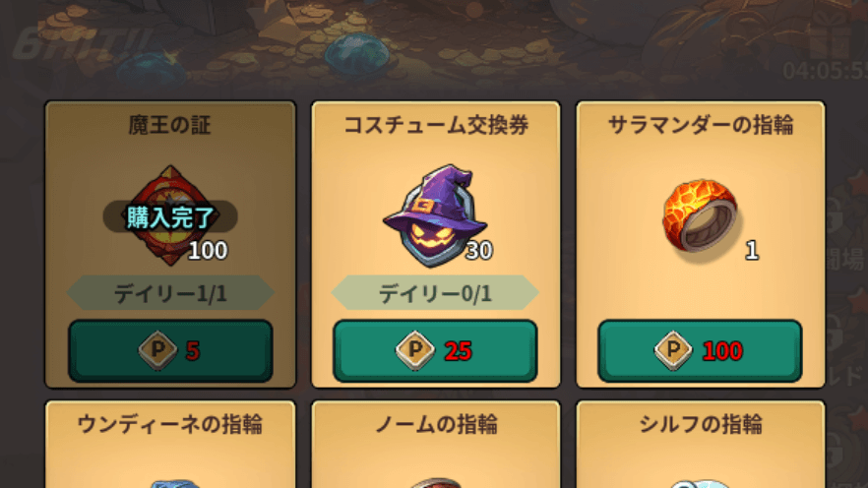Viewport: 868px width, 488px height.
Task: Open the シルフの指輪 item card
Action: (x=701, y=445)
